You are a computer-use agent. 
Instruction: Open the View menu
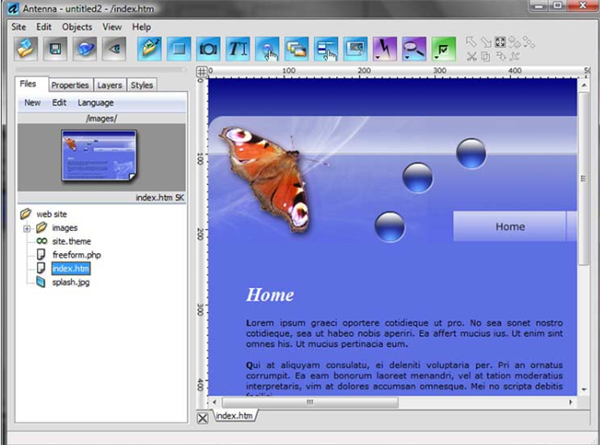point(112,27)
